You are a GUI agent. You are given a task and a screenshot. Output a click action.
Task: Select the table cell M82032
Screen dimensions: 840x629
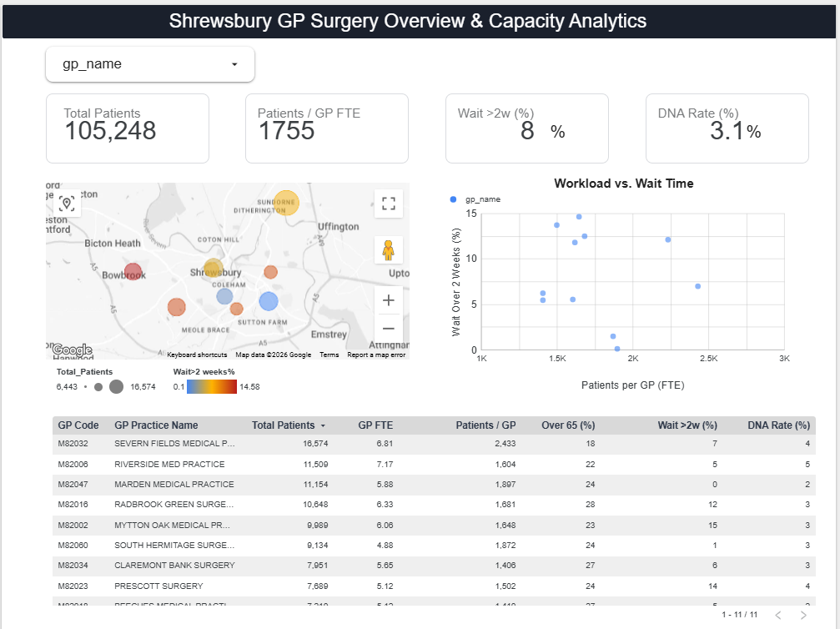73,444
